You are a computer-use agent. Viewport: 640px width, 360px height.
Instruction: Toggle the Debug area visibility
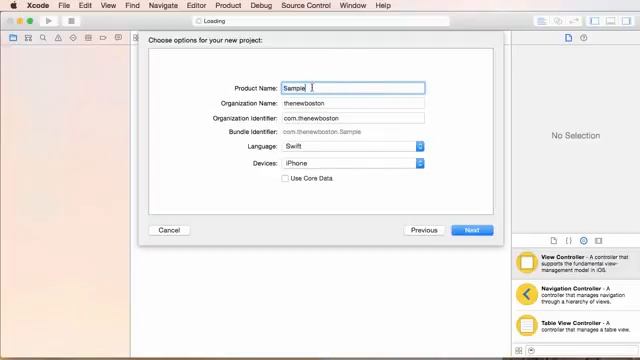(x=610, y=21)
